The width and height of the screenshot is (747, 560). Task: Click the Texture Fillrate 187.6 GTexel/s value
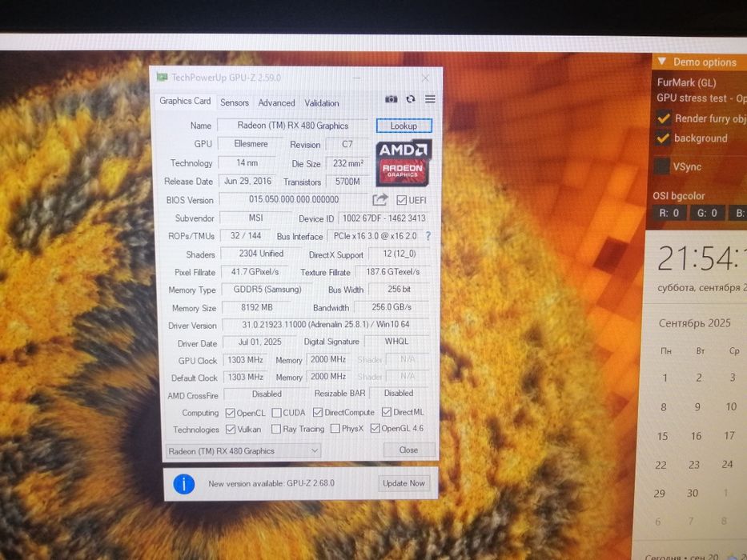click(x=392, y=271)
